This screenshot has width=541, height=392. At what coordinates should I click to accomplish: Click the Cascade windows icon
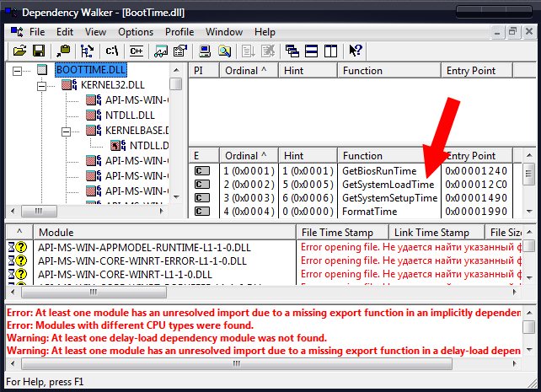[x=292, y=51]
